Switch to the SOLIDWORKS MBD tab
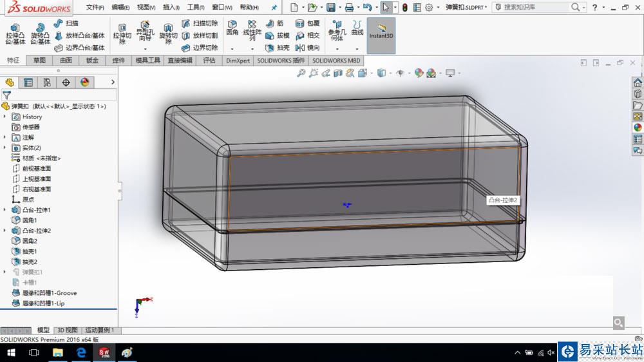Screen dimensions: 644x362 [x=336, y=61]
